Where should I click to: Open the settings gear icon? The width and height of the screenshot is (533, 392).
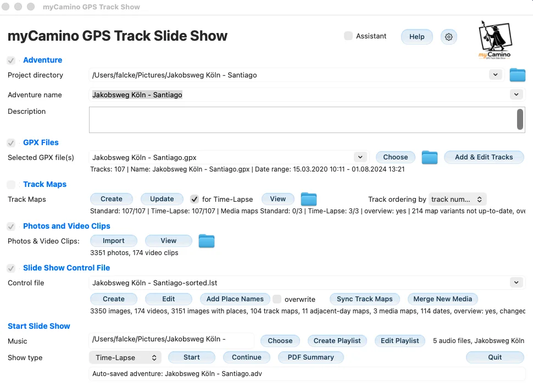[449, 37]
